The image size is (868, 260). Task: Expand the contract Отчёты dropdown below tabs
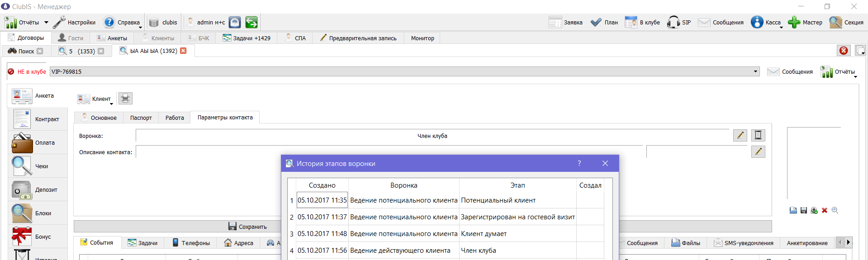click(839, 72)
